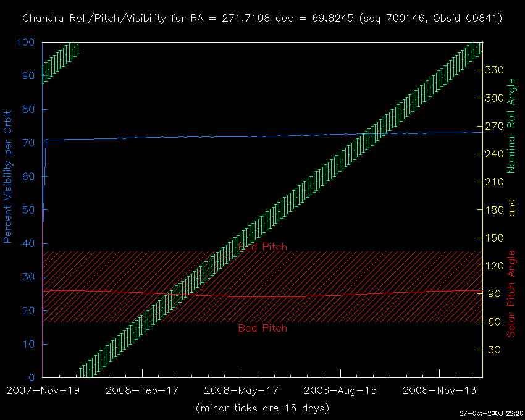Select the Percent Visibility per Orbit axis label
Screen dimensions: 525x420
[9, 177]
